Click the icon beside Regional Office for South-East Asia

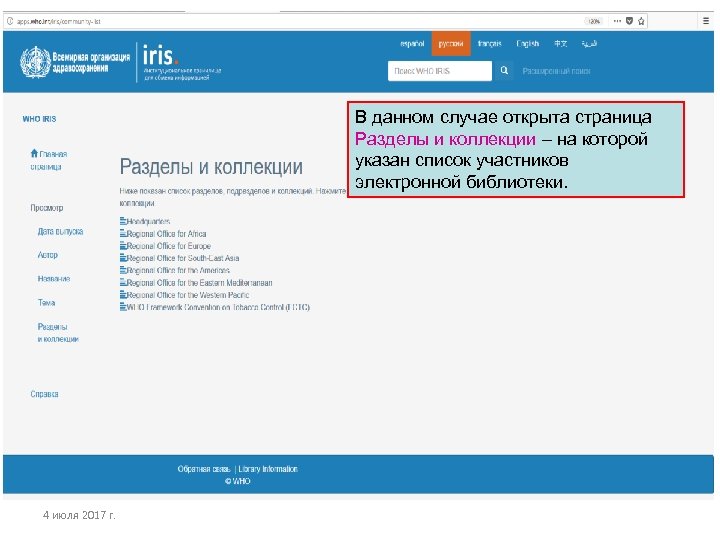pos(123,258)
